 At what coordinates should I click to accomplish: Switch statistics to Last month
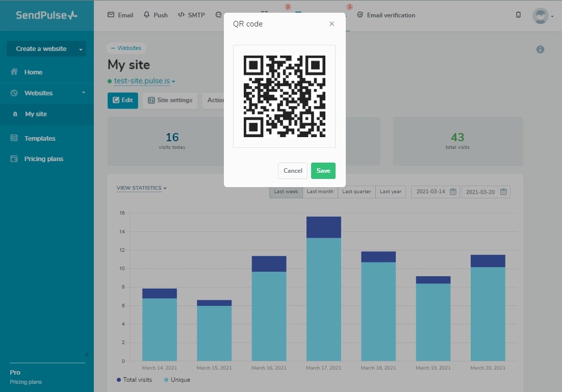pyautogui.click(x=320, y=192)
